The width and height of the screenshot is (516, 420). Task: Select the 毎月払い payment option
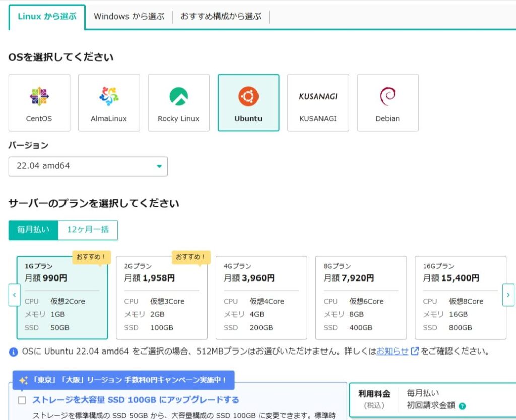tap(33, 230)
